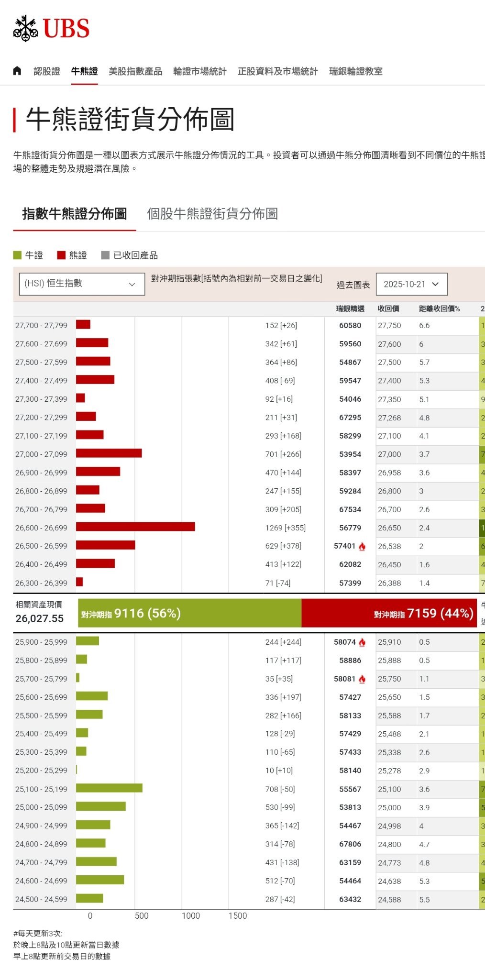Go to home via house icon
Screen dimensions: 485x980
(17, 71)
